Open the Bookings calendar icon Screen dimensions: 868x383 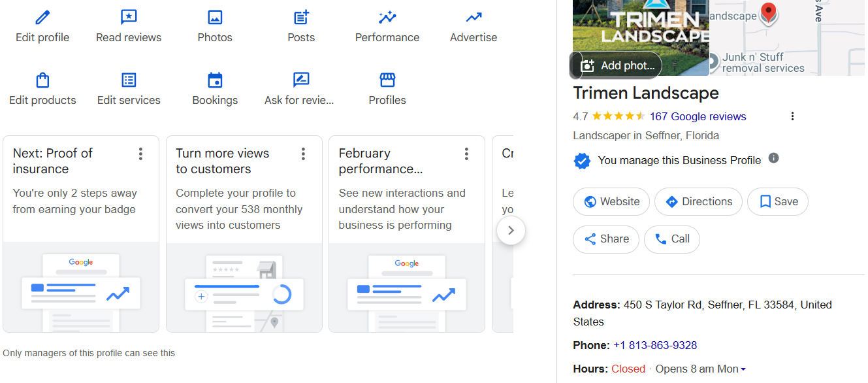[x=215, y=80]
